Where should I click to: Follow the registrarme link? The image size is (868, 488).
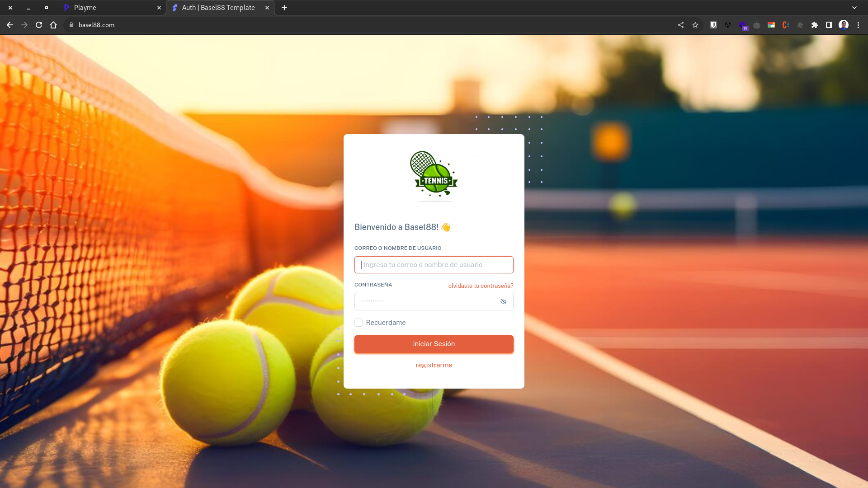[434, 365]
